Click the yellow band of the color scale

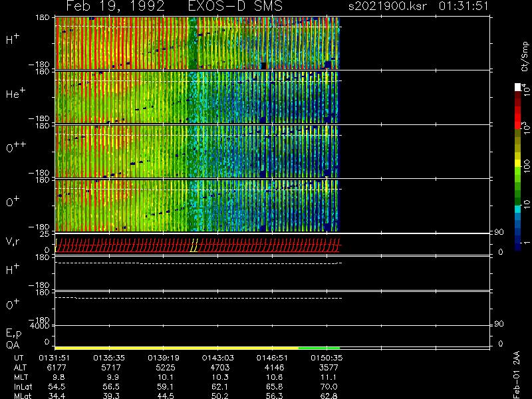click(x=518, y=164)
